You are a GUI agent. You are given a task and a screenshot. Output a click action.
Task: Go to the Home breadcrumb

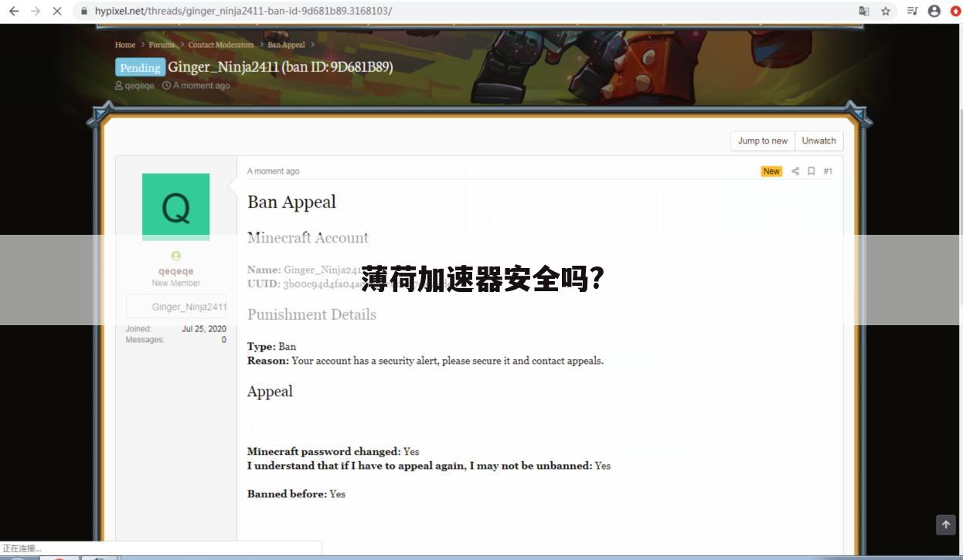pyautogui.click(x=125, y=45)
